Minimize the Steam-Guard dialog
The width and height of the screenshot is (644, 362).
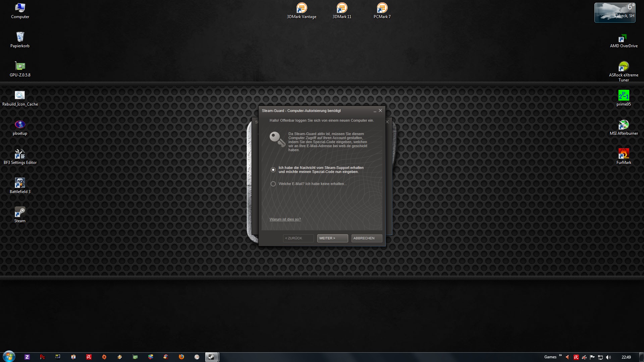pos(375,111)
